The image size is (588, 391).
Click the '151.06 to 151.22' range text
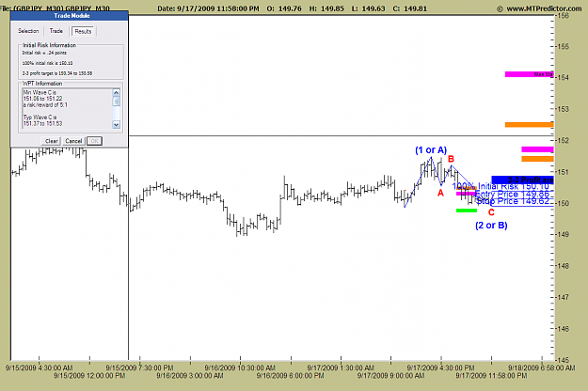click(x=42, y=99)
